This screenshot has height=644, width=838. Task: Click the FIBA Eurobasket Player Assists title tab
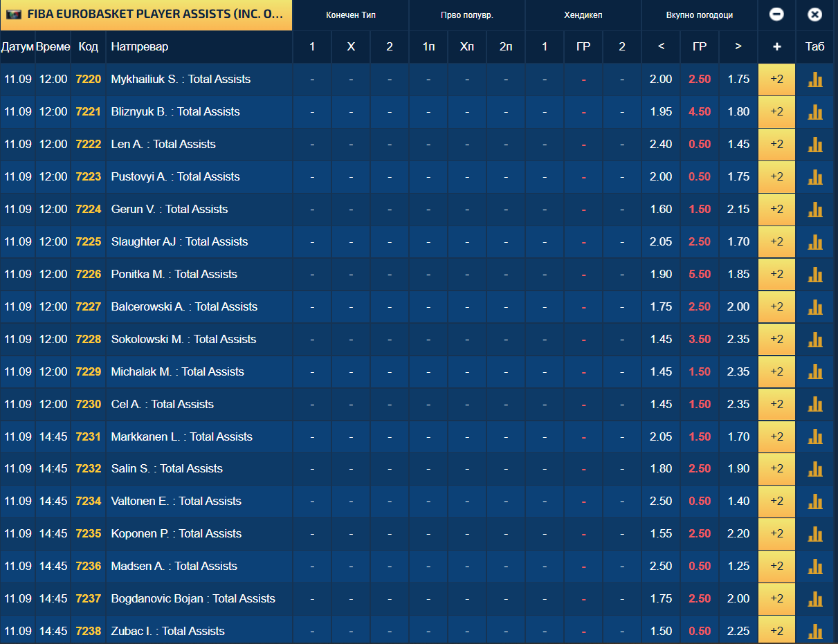(146, 15)
